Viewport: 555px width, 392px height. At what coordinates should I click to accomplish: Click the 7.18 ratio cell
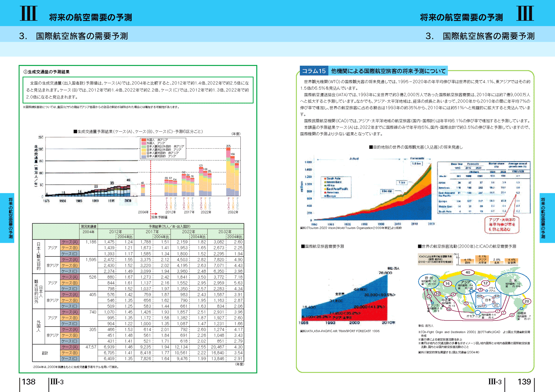(238, 277)
